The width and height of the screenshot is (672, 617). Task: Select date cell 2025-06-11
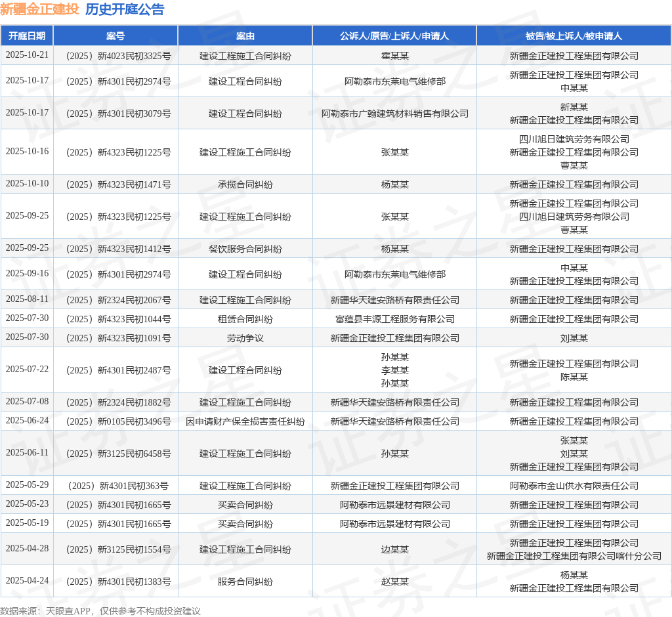(x=27, y=453)
